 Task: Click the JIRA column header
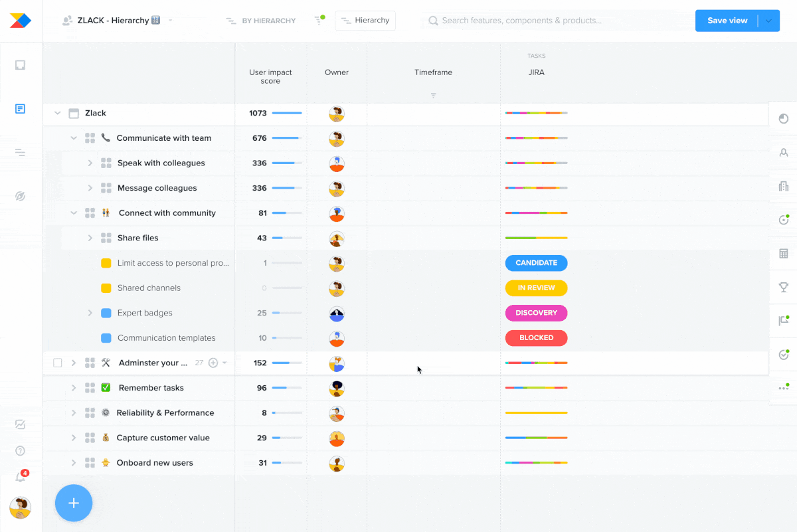coord(537,72)
